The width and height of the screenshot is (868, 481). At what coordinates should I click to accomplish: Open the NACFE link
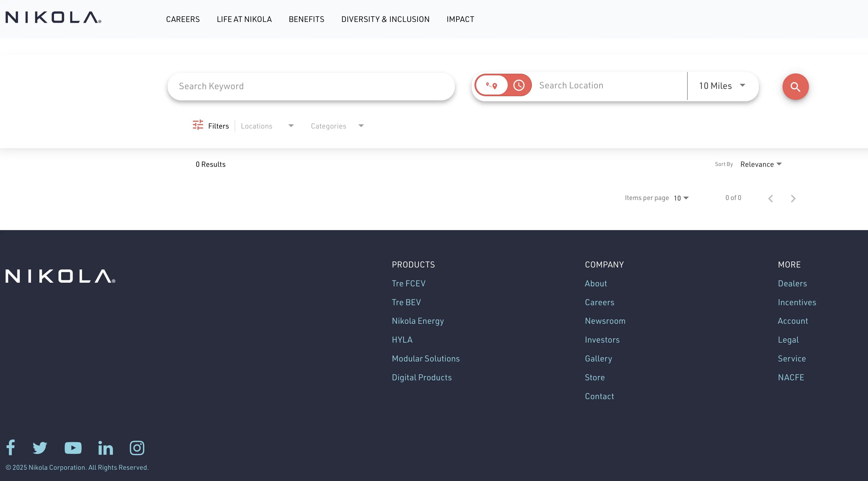point(791,377)
